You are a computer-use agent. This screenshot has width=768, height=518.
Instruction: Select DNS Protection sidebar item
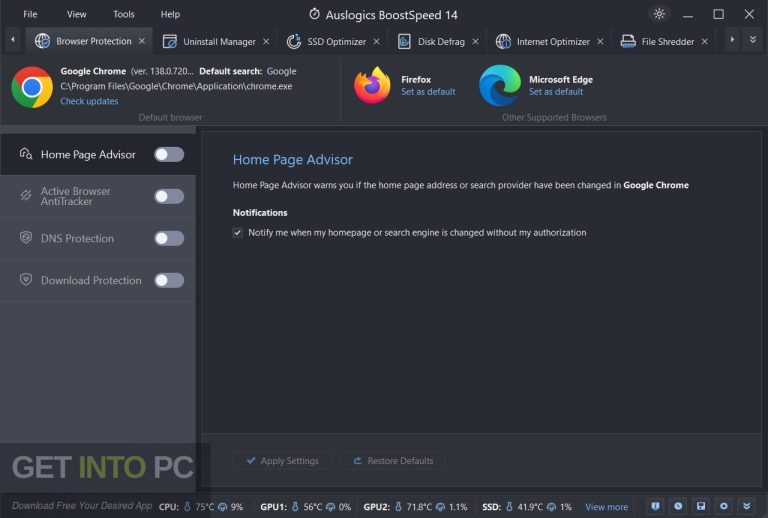[98, 238]
